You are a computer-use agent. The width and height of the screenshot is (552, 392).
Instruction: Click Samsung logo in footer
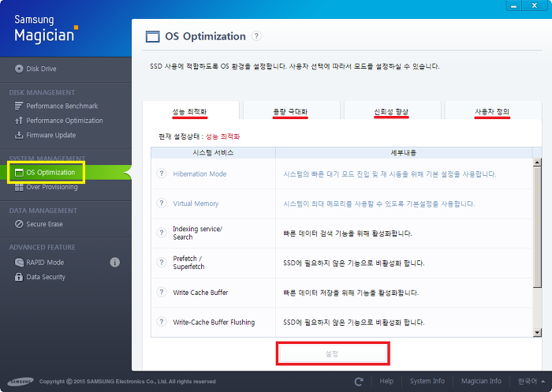21,382
